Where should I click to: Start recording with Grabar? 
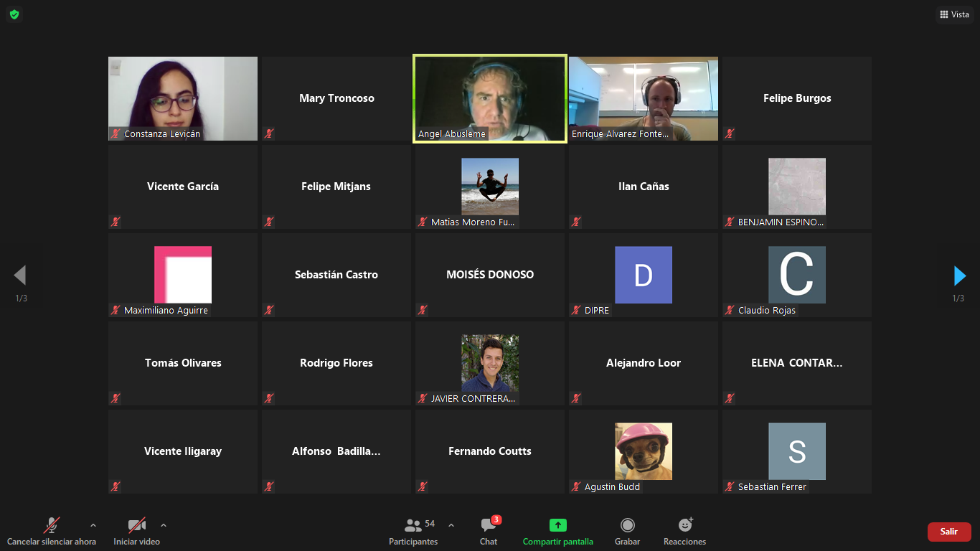(x=628, y=532)
